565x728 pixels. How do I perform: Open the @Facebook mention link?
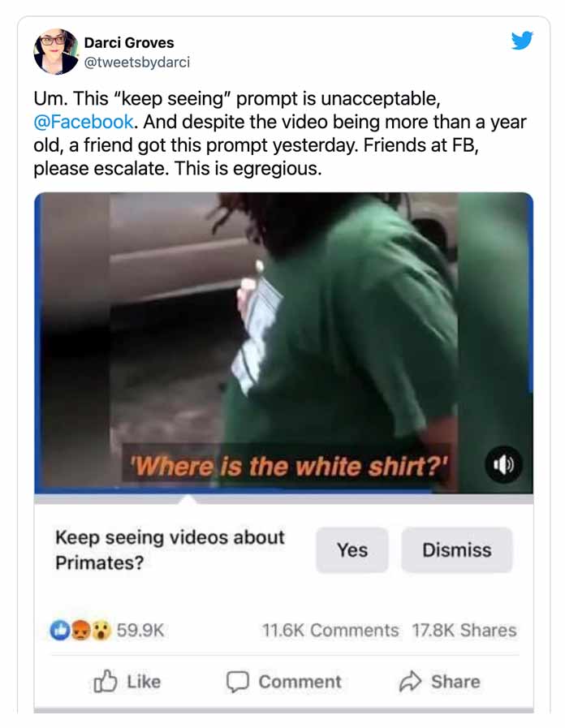coord(84,122)
